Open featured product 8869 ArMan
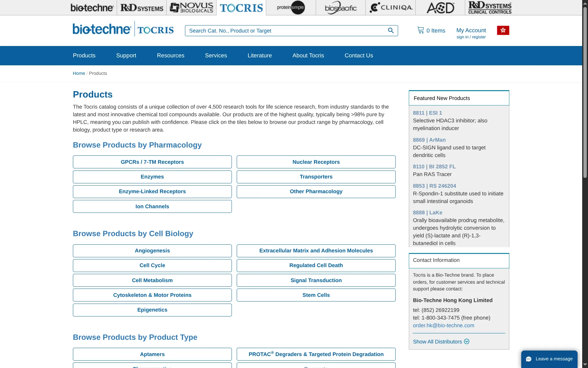This screenshot has height=368, width=588. coord(429,140)
